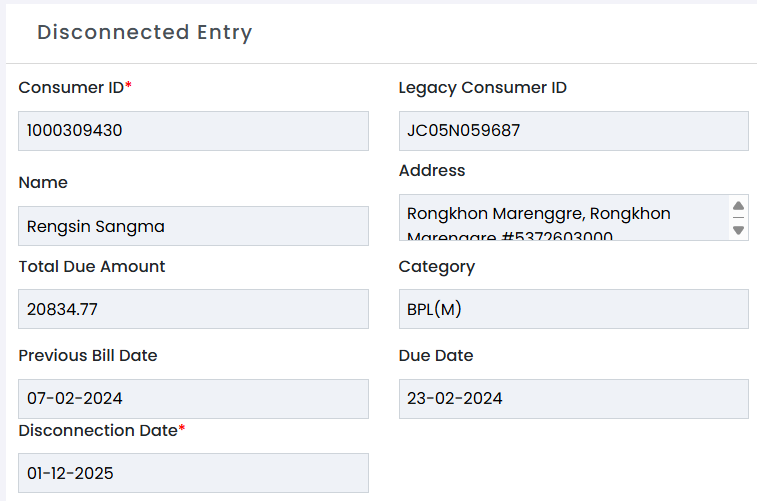Screen dimensions: 757x501
Task: Select the Total Due Amount field
Action: 193,309
